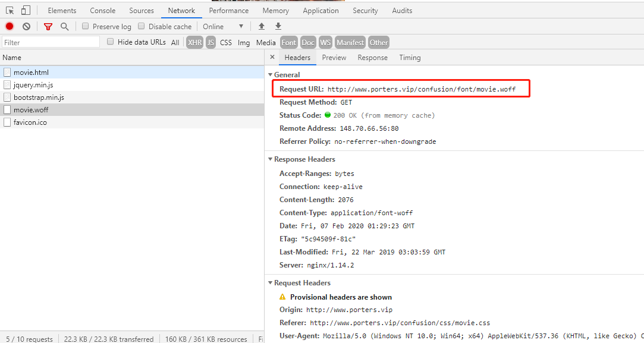Click the Referer movie.css URL value
This screenshot has width=644, height=343.
coord(400,323)
